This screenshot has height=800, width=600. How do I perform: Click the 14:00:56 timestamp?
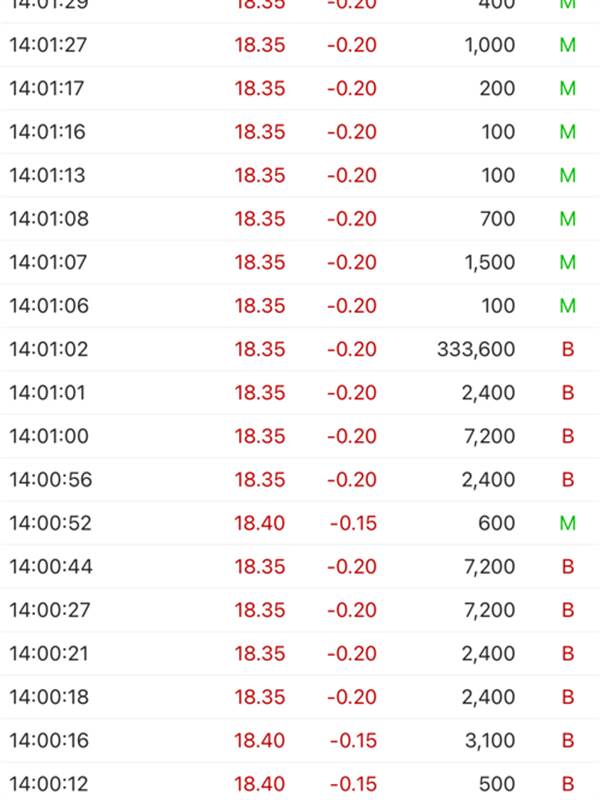click(x=50, y=480)
